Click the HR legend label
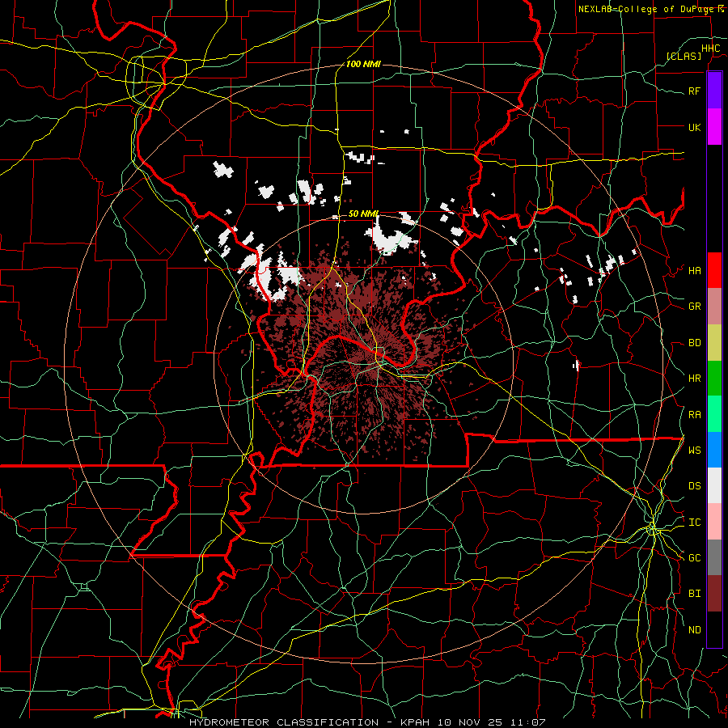The image size is (728, 728). pos(695,379)
